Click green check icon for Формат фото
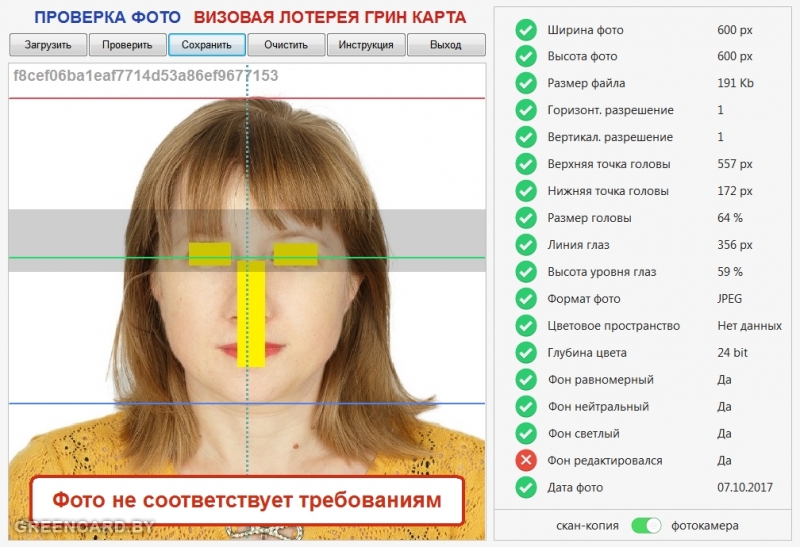Image resolution: width=800 pixels, height=547 pixels. (526, 299)
